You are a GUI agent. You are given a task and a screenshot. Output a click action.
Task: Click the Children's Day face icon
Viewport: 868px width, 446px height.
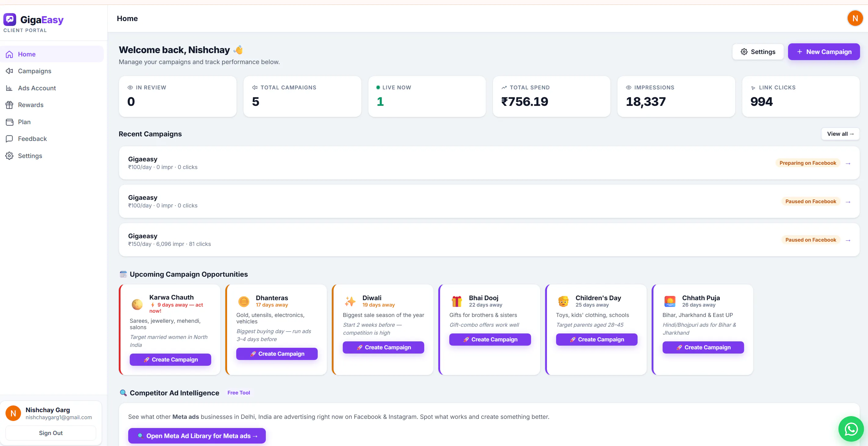(x=563, y=301)
